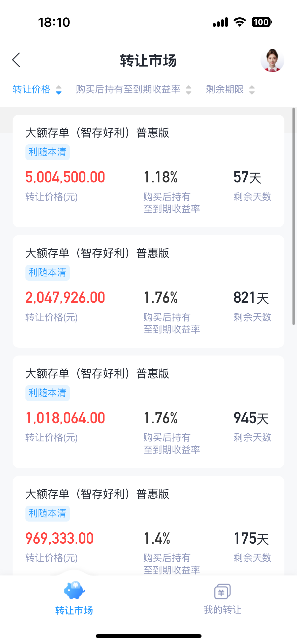Screen dimensions: 297x644
Task: Open deposit priced 5,004,500.00
Action: pyautogui.click(x=148, y=171)
